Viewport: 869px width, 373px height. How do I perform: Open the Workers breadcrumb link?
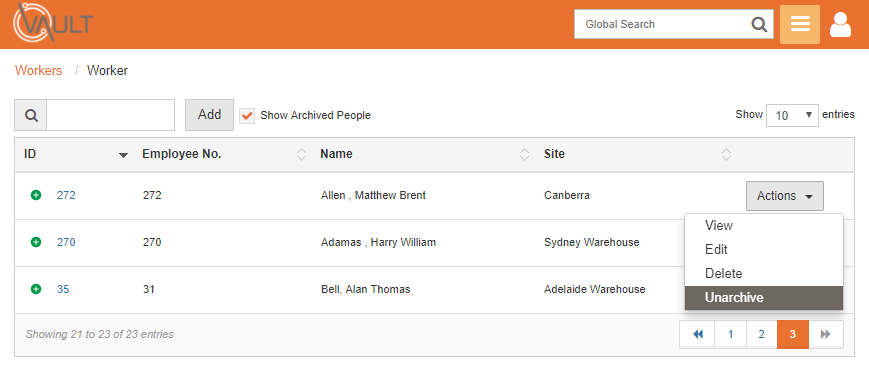pyautogui.click(x=39, y=70)
